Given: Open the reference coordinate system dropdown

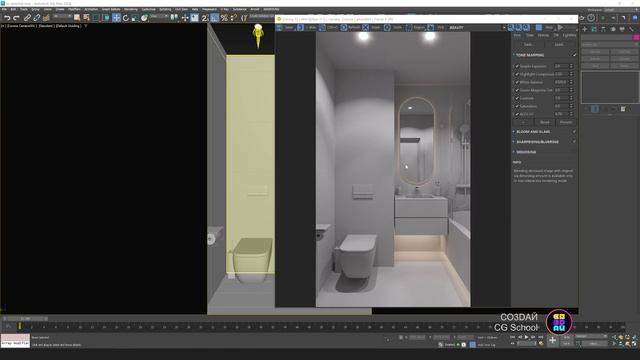Looking at the screenshot, I should pyautogui.click(x=159, y=16).
